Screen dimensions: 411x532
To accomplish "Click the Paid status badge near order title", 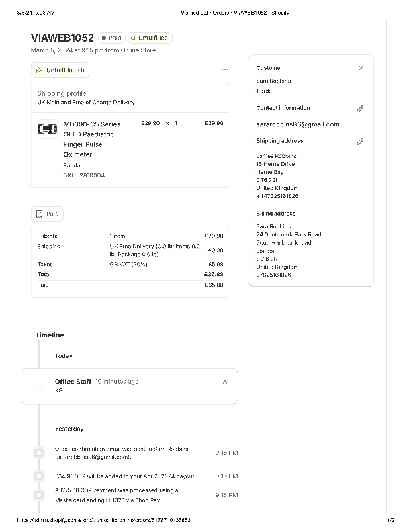I will pos(111,38).
